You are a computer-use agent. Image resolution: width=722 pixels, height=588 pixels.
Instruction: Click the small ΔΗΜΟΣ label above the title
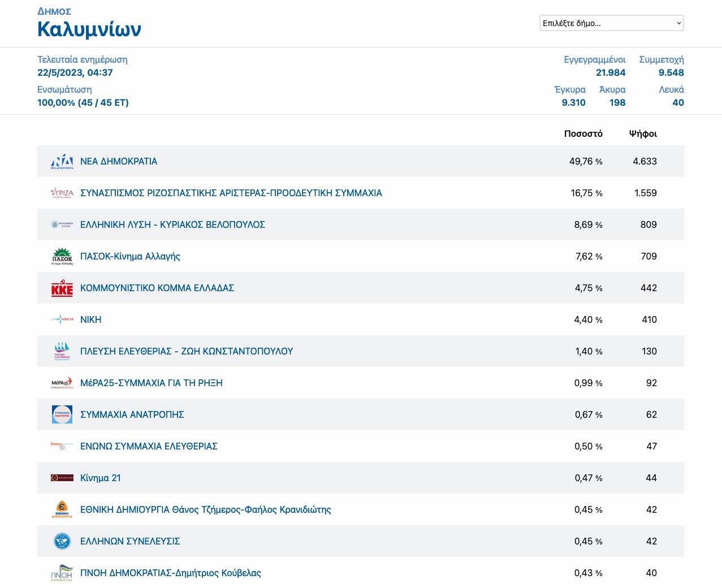pyautogui.click(x=54, y=11)
